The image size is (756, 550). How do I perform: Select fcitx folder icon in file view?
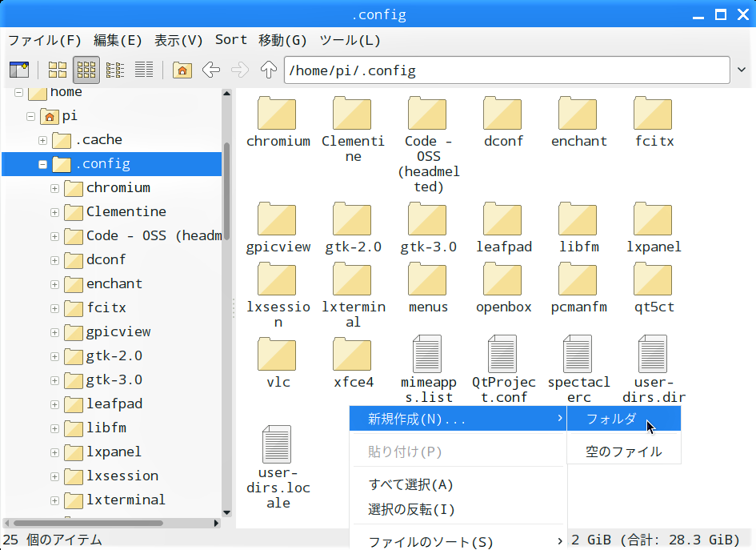653,113
